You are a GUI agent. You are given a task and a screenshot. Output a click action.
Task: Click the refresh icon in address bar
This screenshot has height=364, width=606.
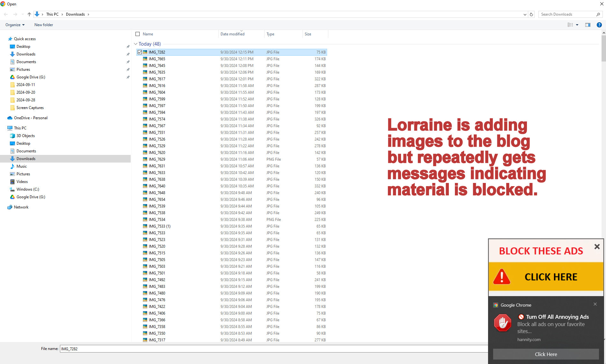[531, 14]
